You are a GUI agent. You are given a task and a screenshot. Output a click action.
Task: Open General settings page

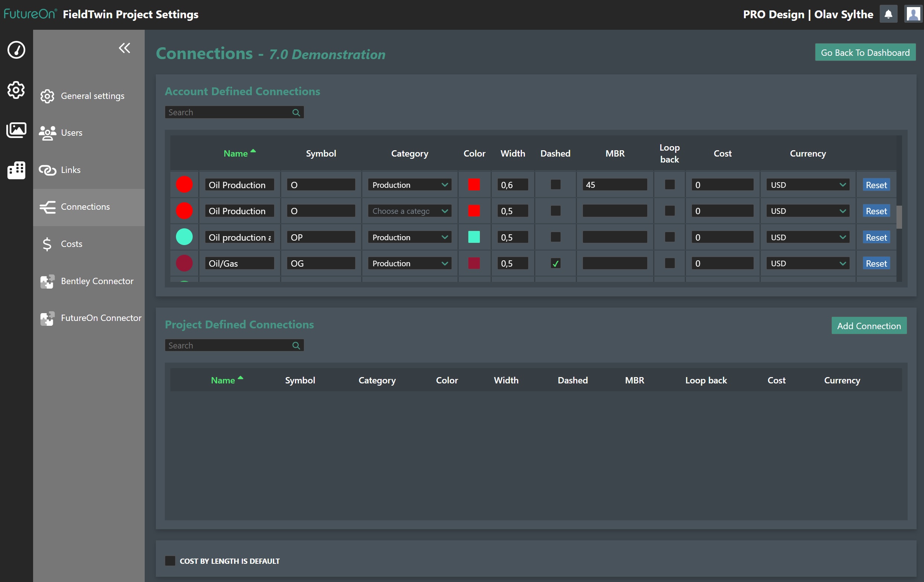(89, 96)
